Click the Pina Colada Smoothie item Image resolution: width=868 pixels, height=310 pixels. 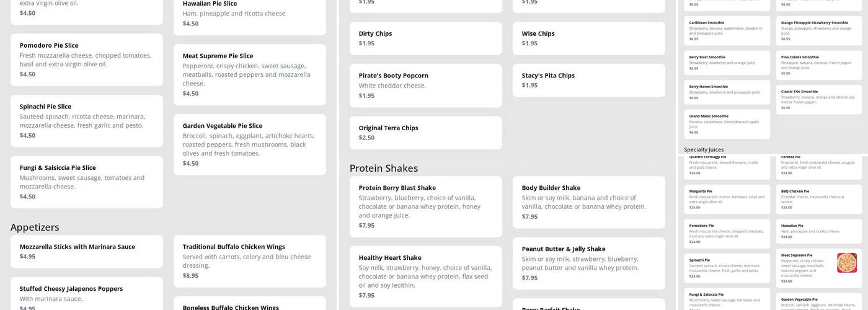(x=818, y=64)
